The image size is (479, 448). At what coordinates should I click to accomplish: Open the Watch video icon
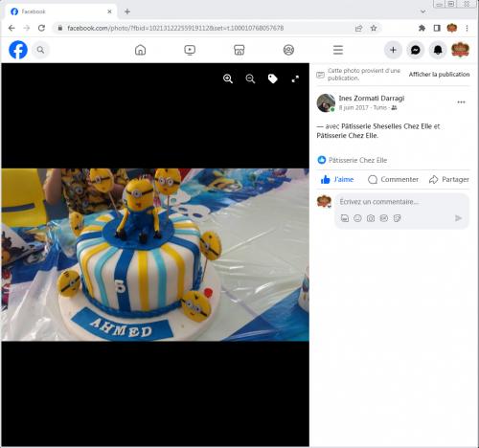[190, 50]
